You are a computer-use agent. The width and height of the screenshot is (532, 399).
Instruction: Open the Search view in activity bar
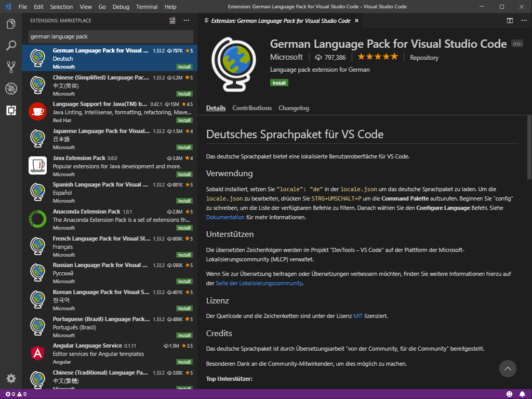[x=11, y=46]
